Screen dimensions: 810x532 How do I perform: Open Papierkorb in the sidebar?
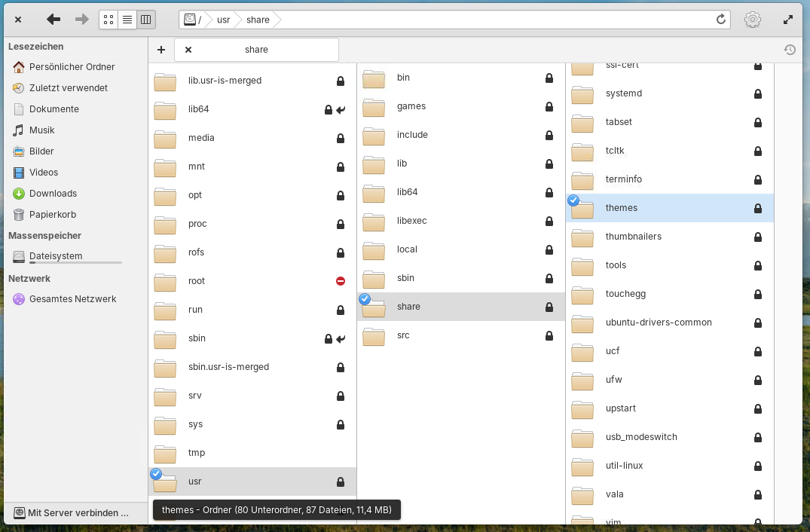click(x=52, y=215)
